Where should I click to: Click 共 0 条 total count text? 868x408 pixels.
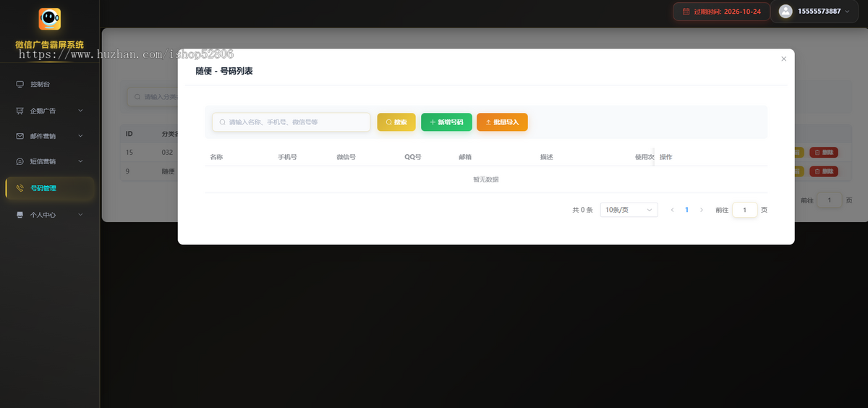point(582,210)
